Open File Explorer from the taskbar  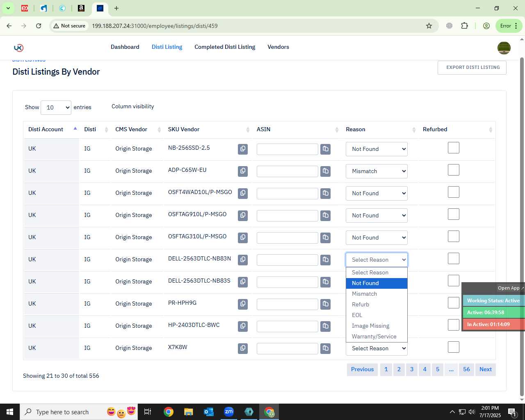[188, 412]
